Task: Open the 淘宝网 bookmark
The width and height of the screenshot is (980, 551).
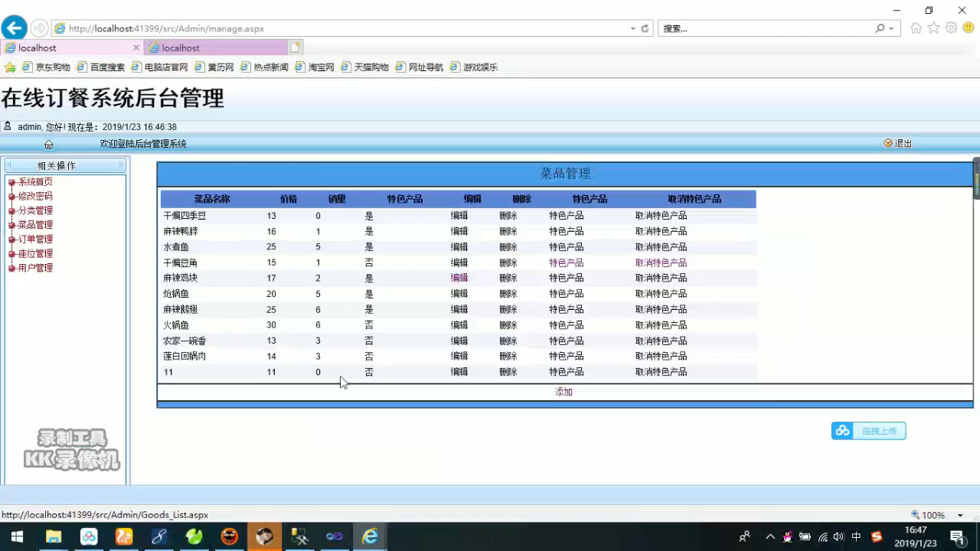Action: (x=314, y=67)
